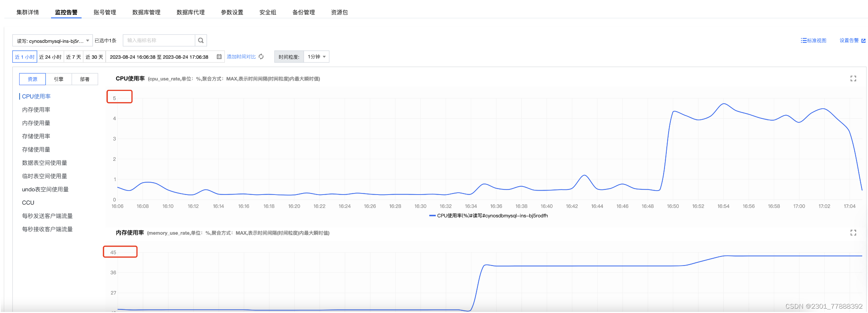The image size is (868, 313).
Task: Open the 资源包 tab
Action: coord(340,12)
